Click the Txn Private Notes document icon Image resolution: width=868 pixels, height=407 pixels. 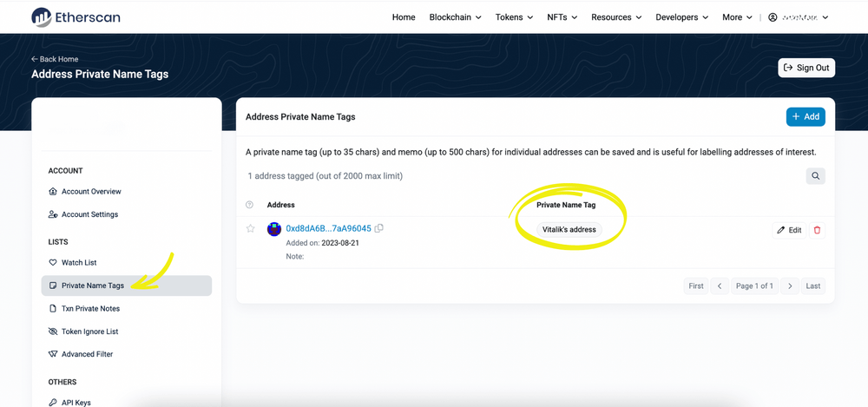click(x=53, y=308)
